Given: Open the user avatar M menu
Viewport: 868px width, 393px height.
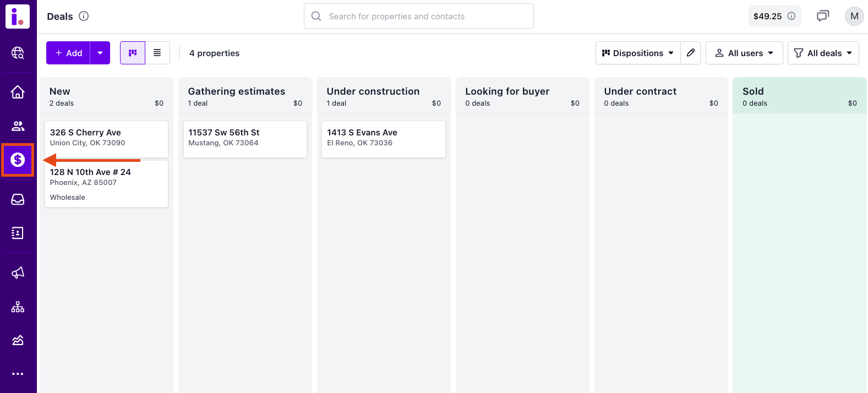Looking at the screenshot, I should point(854,16).
